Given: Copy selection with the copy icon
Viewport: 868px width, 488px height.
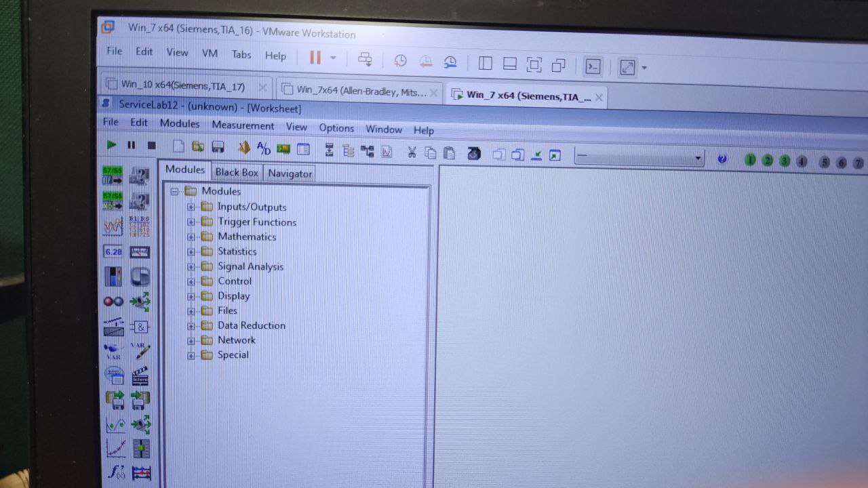Looking at the screenshot, I should [x=430, y=152].
